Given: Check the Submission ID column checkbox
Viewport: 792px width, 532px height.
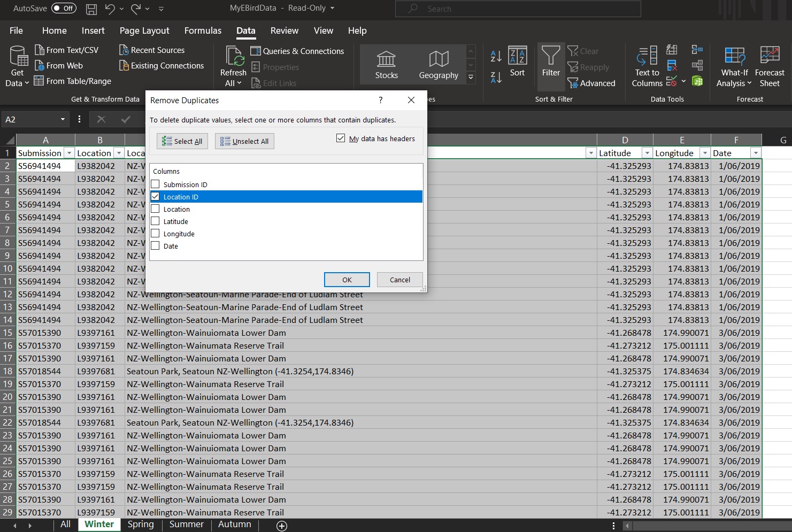Looking at the screenshot, I should click(156, 184).
